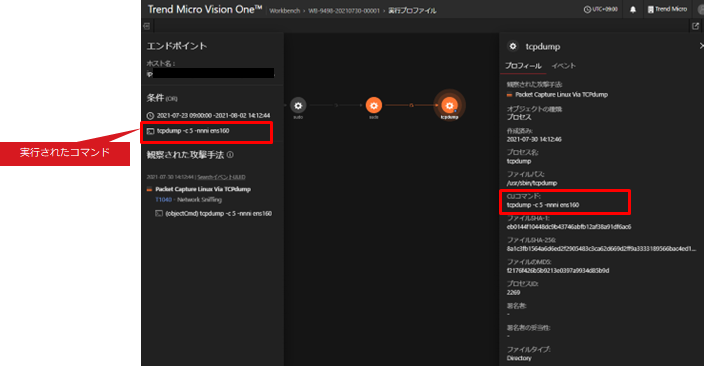
Task: Click the gear icon next to tcpdump title
Action: point(513,46)
